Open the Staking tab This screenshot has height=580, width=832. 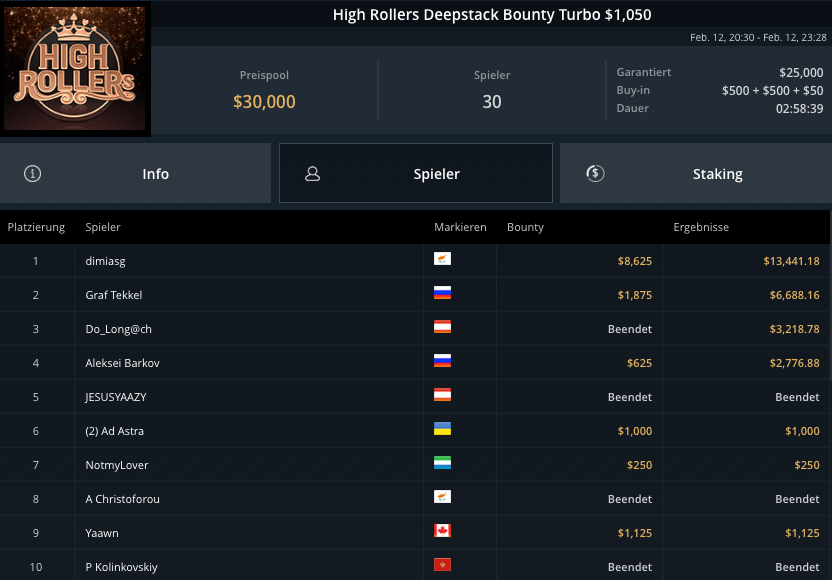click(x=696, y=173)
